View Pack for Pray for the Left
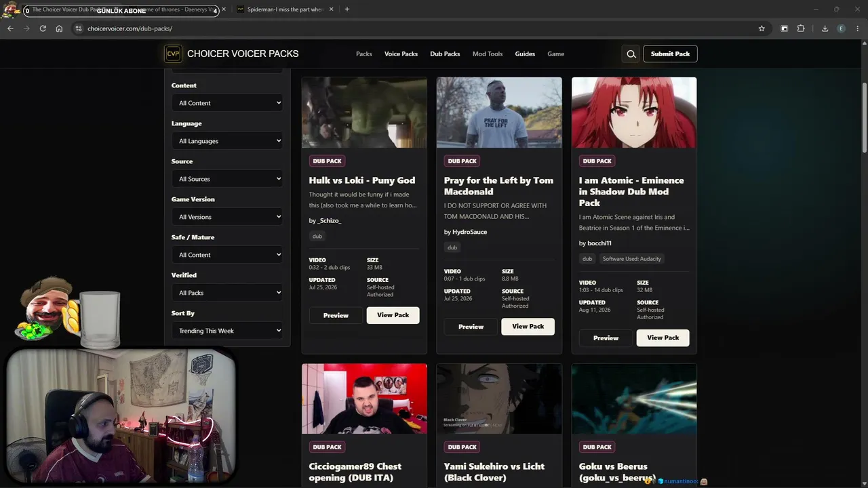868x488 pixels. [x=528, y=327]
